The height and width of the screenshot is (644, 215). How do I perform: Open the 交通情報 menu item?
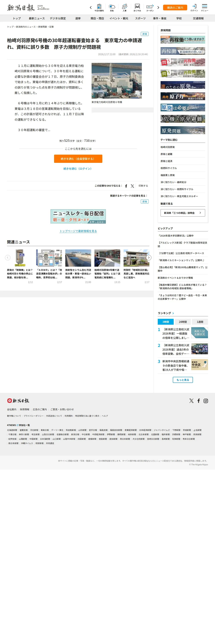[x=198, y=18]
